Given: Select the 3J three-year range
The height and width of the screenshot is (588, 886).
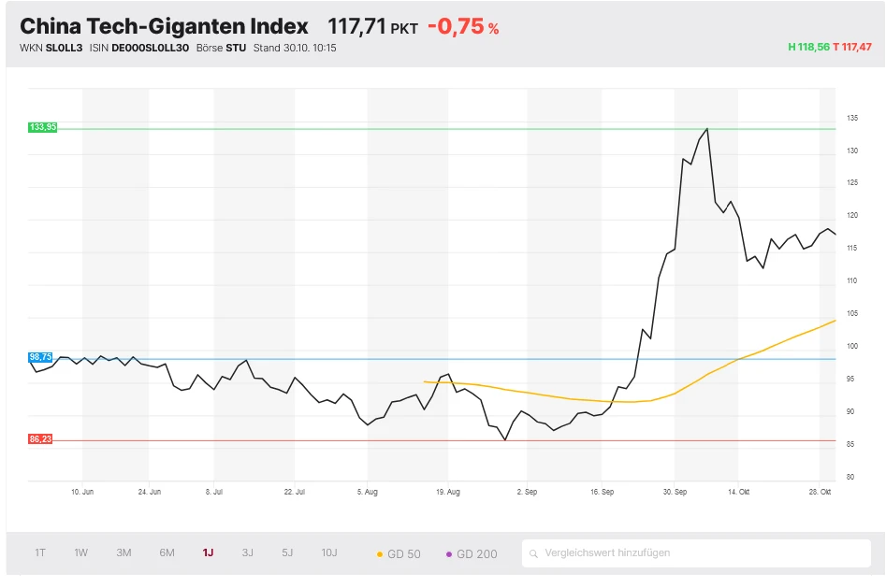Looking at the screenshot, I should coord(247,552).
